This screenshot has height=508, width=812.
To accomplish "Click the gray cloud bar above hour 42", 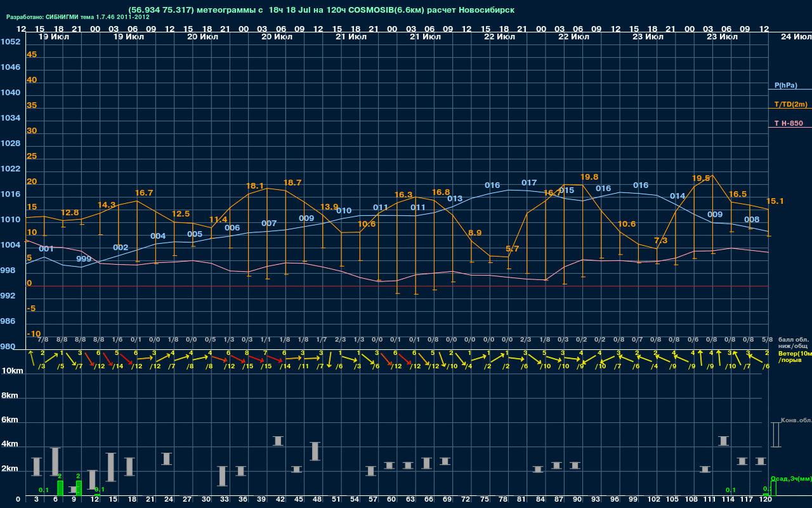I will pyautogui.click(x=278, y=441).
